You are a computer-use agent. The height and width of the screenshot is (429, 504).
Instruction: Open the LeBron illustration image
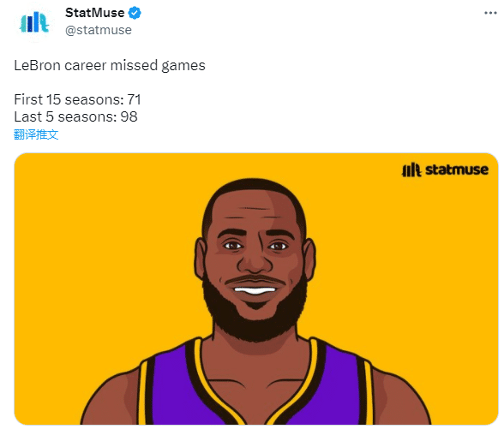click(256, 289)
